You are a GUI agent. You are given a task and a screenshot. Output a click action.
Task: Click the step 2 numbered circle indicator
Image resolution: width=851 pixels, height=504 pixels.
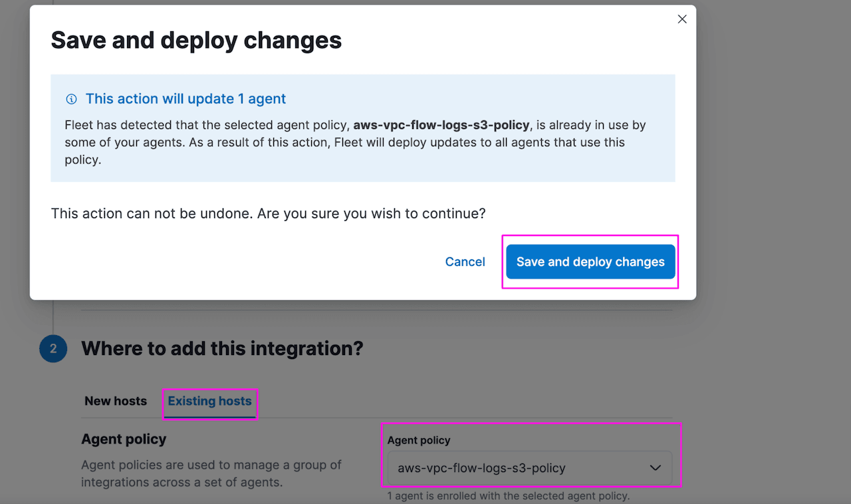53,348
